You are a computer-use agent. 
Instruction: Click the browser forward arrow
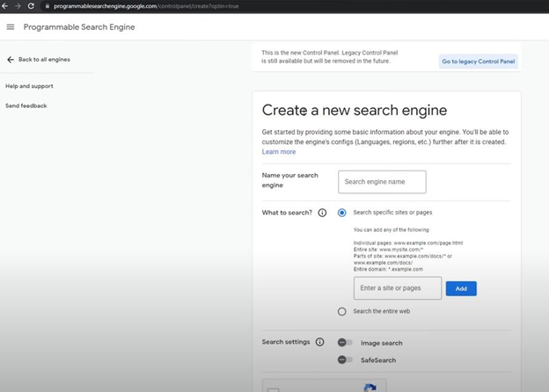[18, 6]
